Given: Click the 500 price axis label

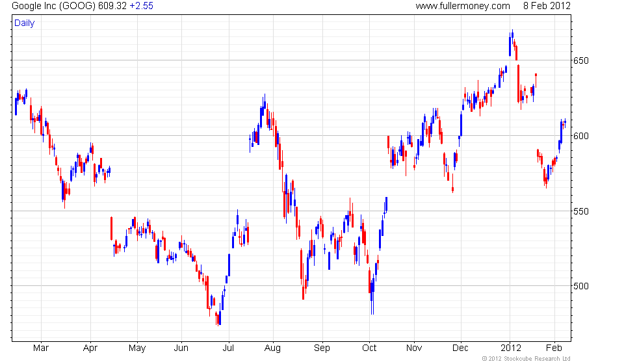Looking at the screenshot, I should pos(580,286).
